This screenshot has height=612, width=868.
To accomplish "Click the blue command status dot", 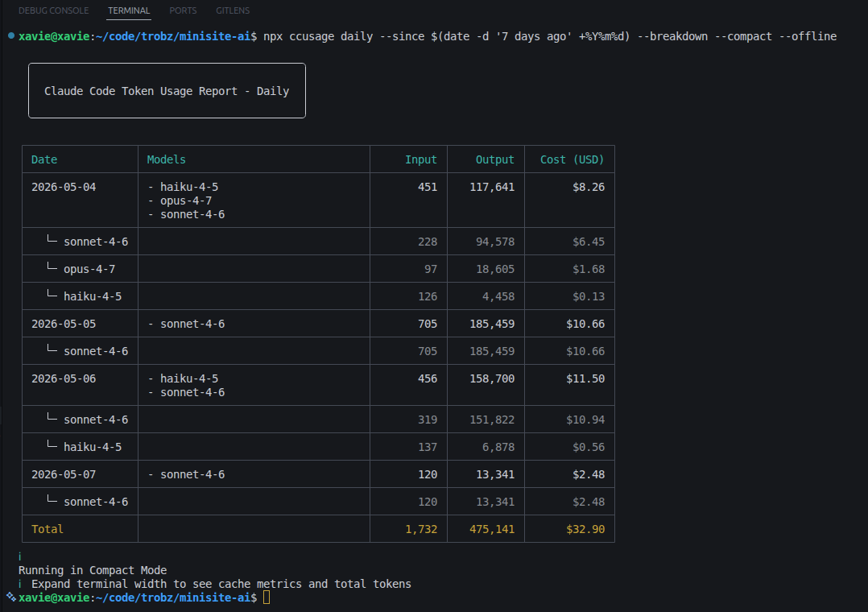I will click(x=11, y=36).
